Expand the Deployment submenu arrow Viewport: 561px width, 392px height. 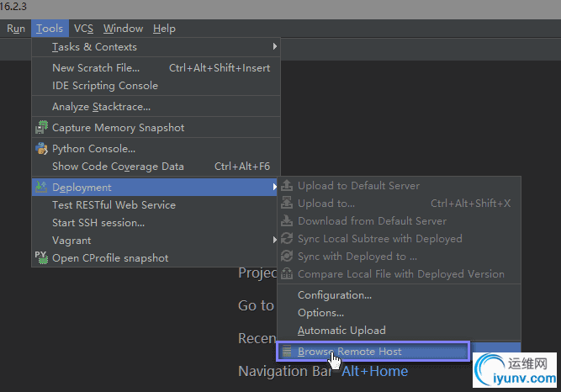pyautogui.click(x=274, y=188)
